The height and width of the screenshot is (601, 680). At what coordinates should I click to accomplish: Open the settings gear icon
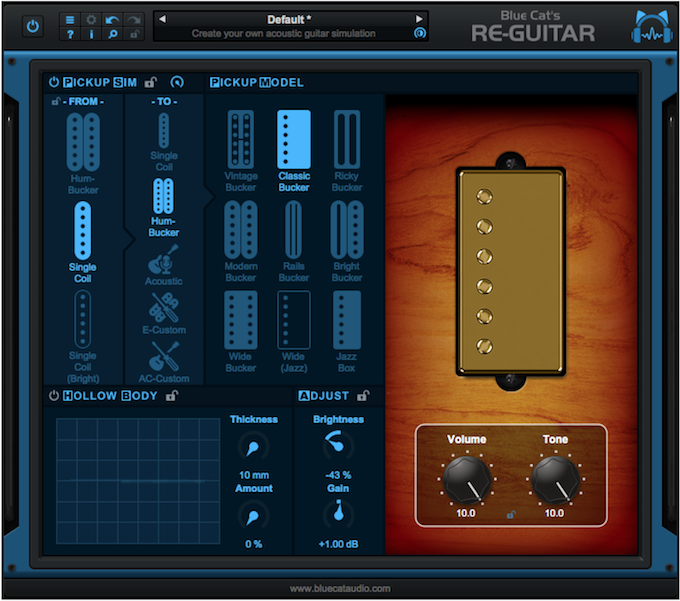click(91, 20)
